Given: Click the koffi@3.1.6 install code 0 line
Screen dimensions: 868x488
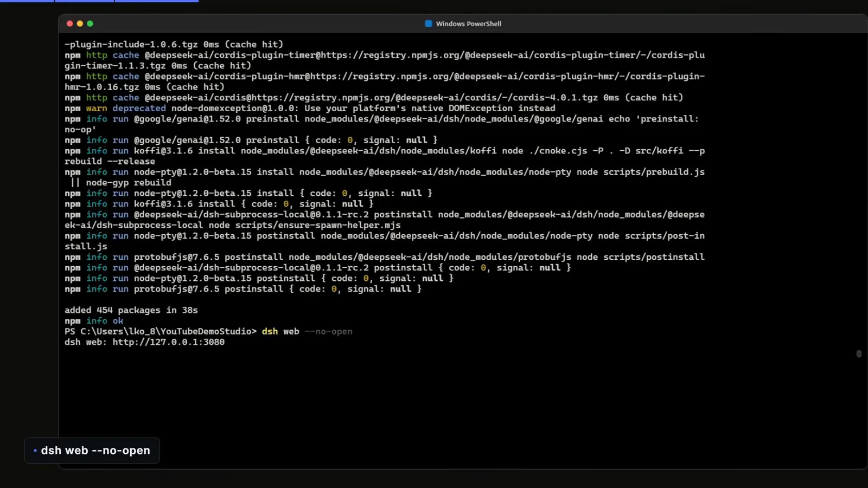Looking at the screenshot, I should point(219,204).
